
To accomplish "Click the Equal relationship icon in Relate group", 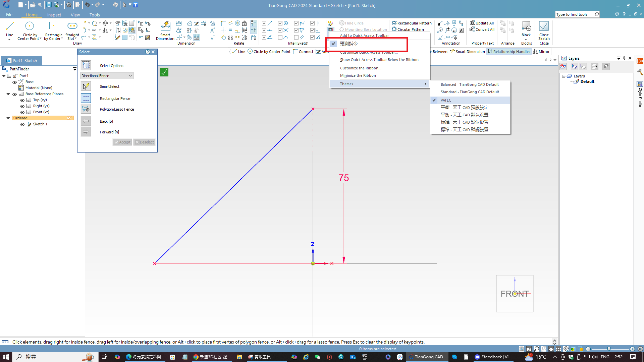I will [230, 30].
